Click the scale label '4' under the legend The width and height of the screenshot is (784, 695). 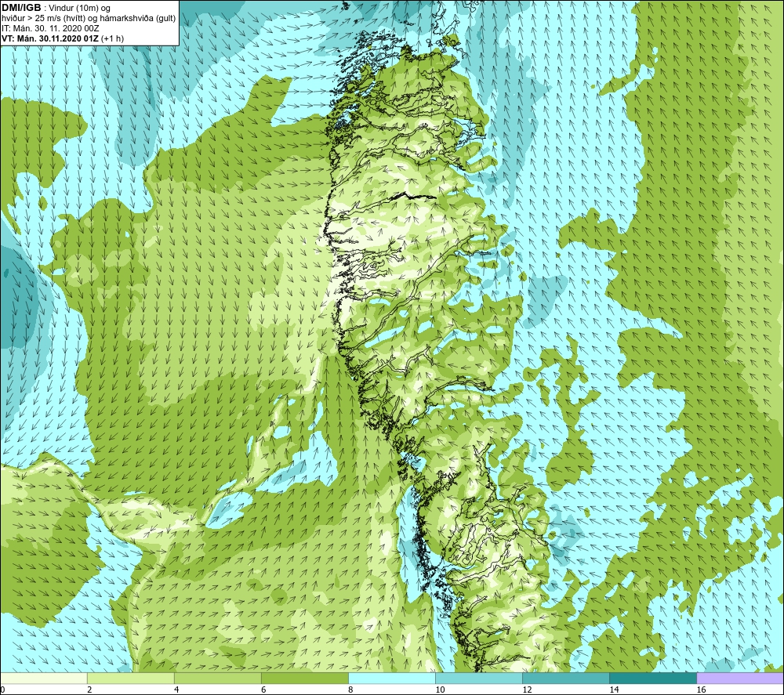(x=176, y=690)
